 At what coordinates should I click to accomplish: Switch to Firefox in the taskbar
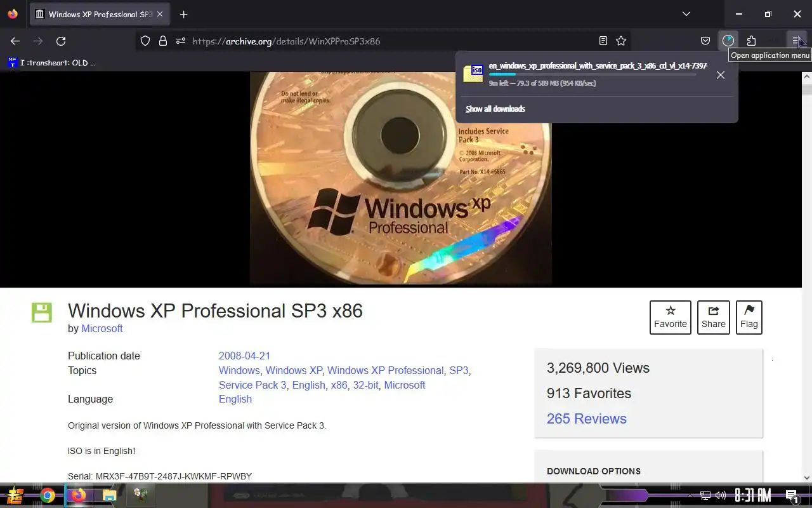(x=78, y=495)
